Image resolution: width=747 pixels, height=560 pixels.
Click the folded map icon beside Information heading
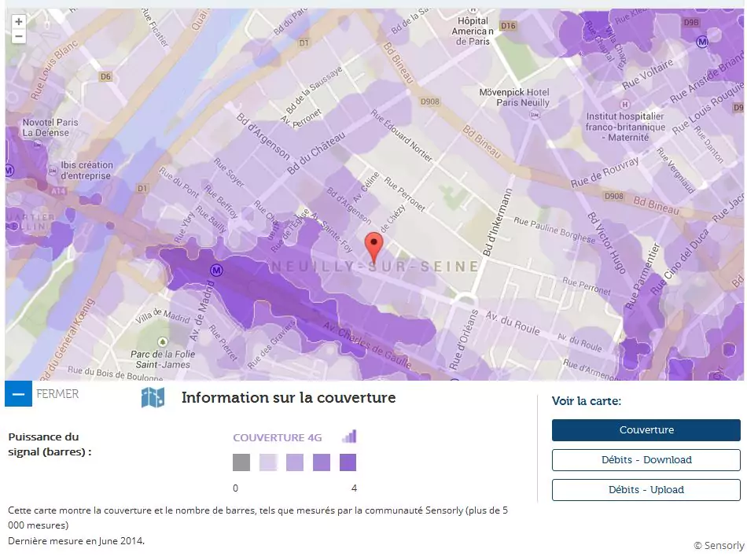coord(153,397)
